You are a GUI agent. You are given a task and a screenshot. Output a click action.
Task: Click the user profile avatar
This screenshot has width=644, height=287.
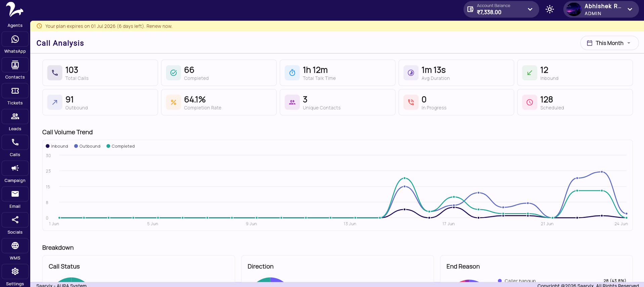point(574,9)
